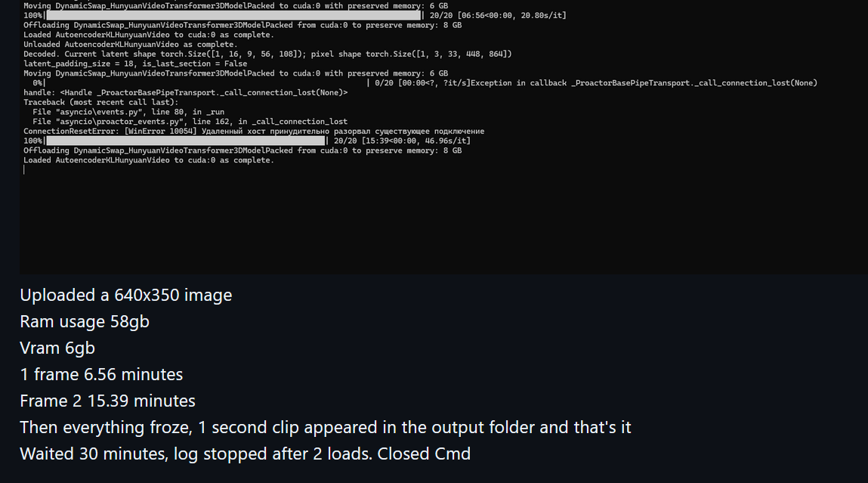The height and width of the screenshot is (483, 868).
Task: Click the Vram 6gb text
Action: 57,348
